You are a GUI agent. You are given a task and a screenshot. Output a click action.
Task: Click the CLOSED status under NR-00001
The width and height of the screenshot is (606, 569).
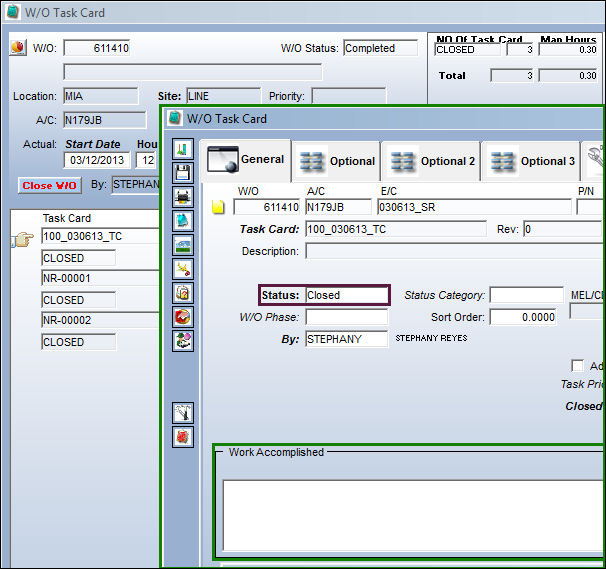pos(78,300)
